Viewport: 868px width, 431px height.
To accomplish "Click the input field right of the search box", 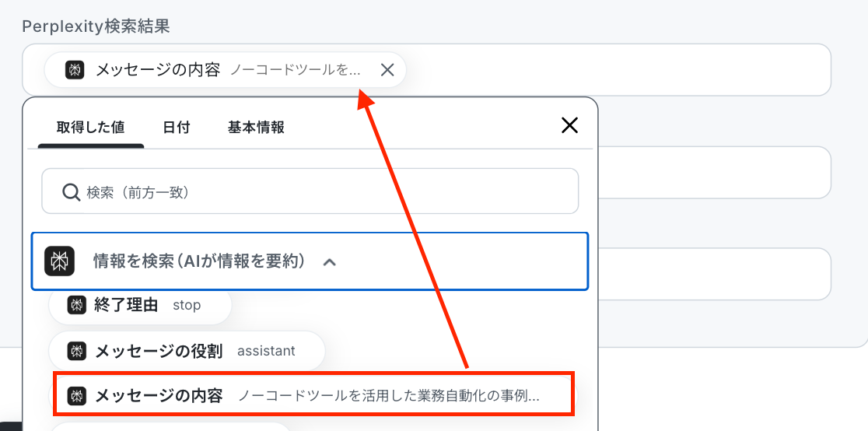I will (x=714, y=173).
